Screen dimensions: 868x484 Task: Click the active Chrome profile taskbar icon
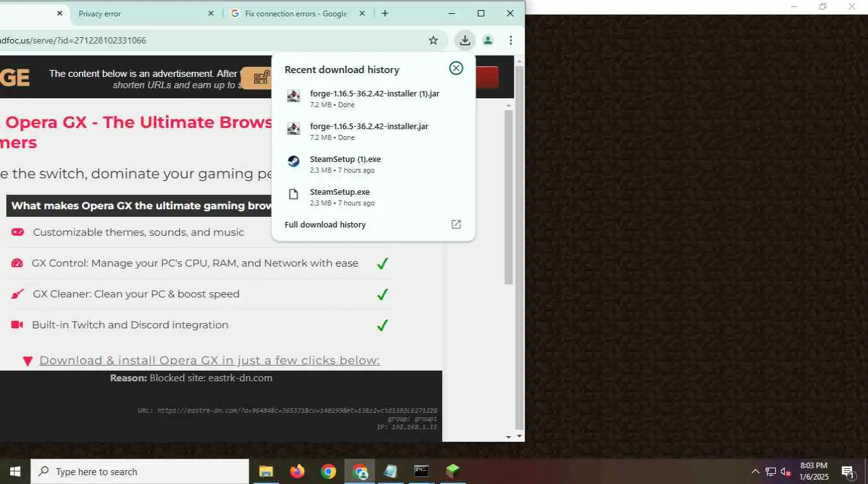360,471
